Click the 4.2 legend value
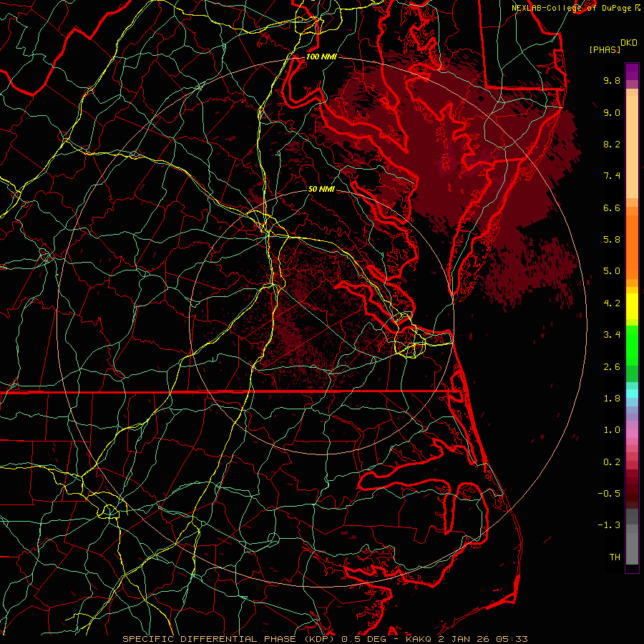Screen dimensions: 644x644 tap(612, 303)
